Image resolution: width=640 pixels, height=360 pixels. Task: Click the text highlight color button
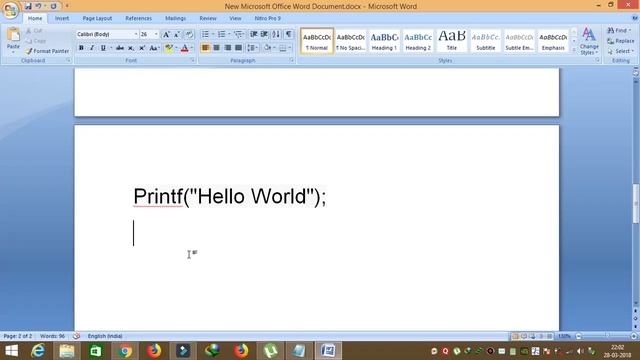pyautogui.click(x=168, y=48)
